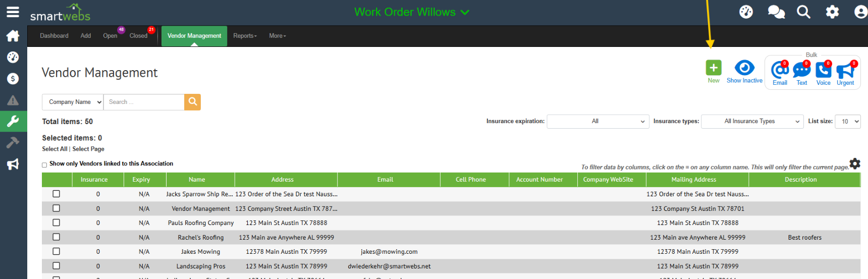Click the green New vendor icon
This screenshot has height=279, width=868.
(713, 68)
